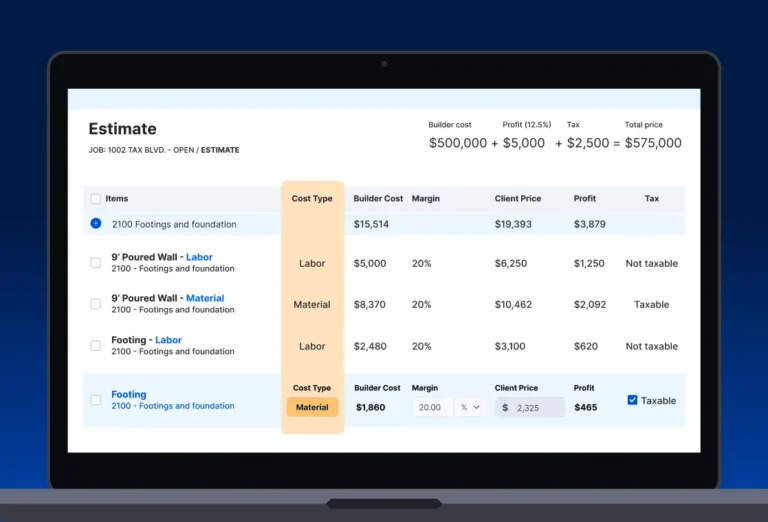Click 20% margin in 9' Poured Wall Material row
The width and height of the screenshot is (768, 522).
click(x=421, y=305)
